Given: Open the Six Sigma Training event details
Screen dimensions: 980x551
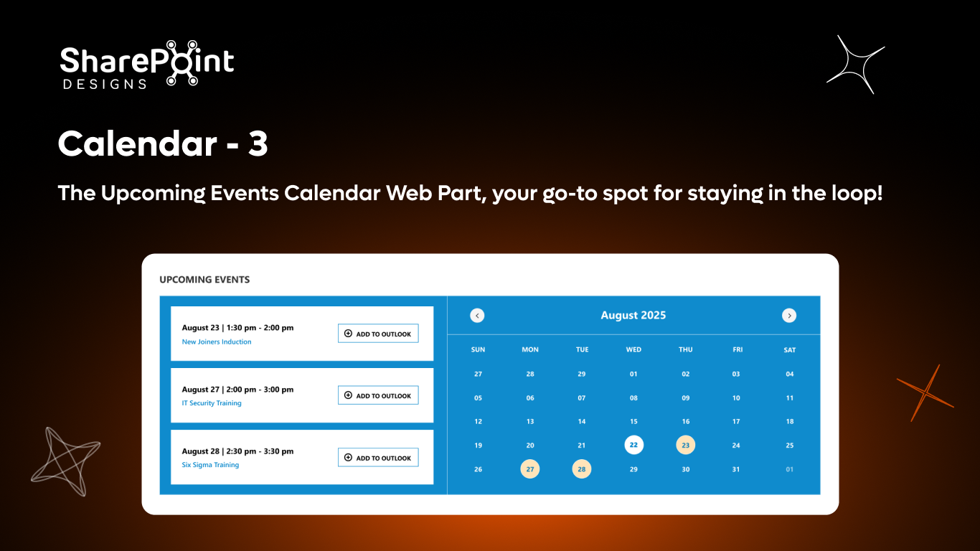Looking at the screenshot, I should [x=210, y=465].
